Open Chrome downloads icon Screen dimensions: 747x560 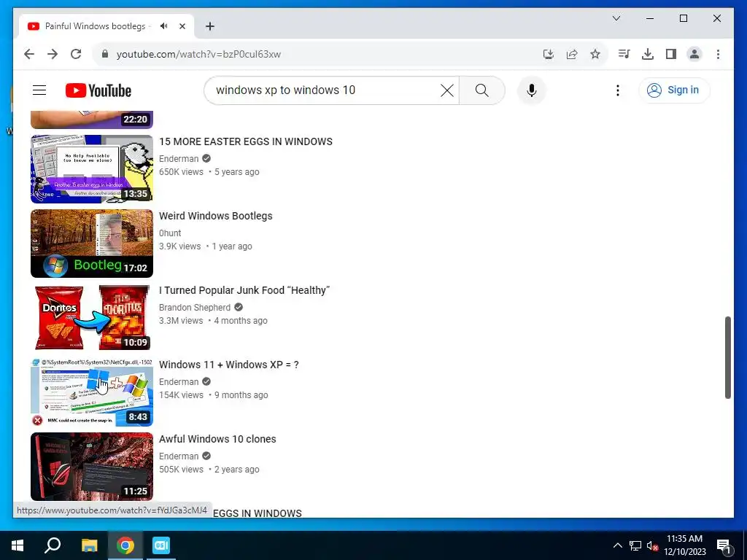point(648,54)
